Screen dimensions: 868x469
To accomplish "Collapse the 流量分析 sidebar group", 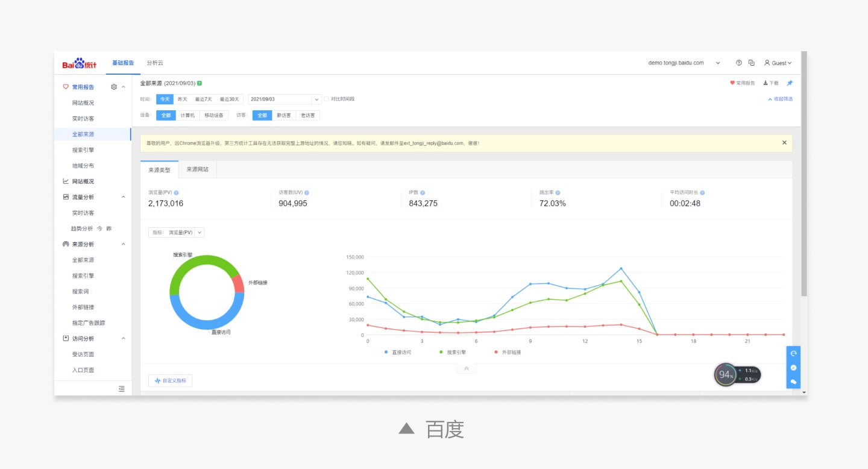I will coord(124,197).
